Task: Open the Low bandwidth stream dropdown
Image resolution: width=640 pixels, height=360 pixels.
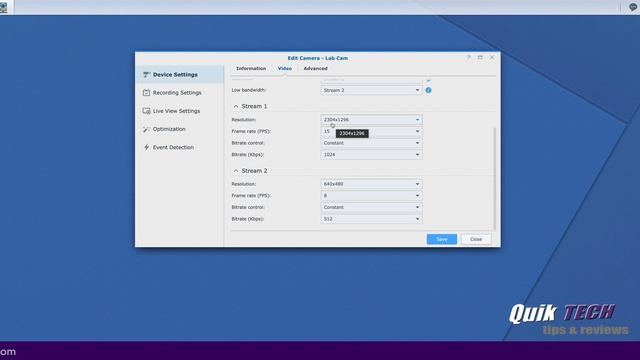Action: pyautogui.click(x=371, y=90)
